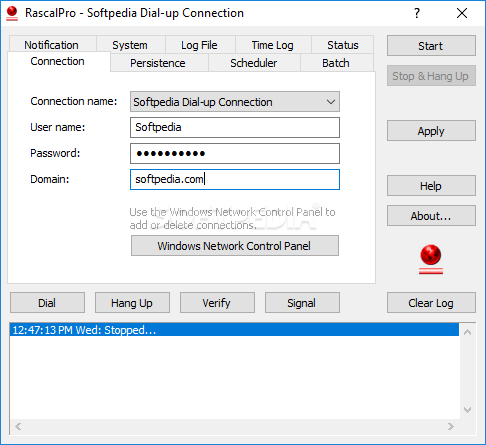Switch to the System tab
Image resolution: width=486 pixels, height=445 pixels.
point(130,45)
